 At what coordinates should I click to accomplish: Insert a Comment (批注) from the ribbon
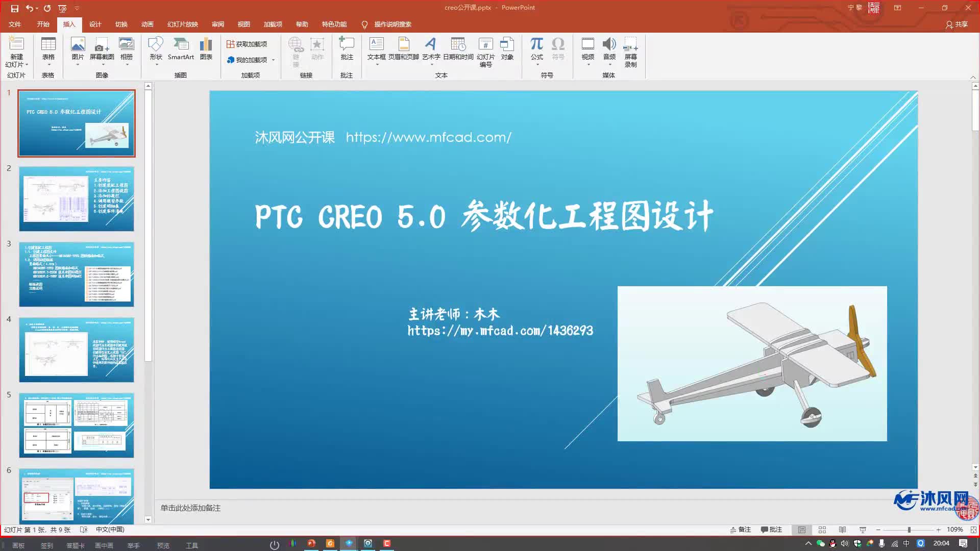(347, 49)
